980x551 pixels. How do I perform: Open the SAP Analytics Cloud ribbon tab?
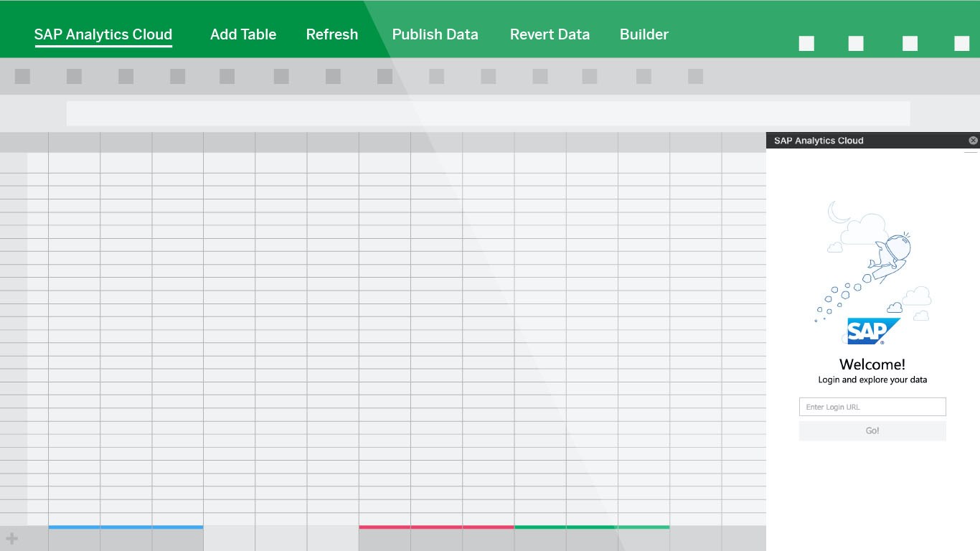[x=103, y=34]
